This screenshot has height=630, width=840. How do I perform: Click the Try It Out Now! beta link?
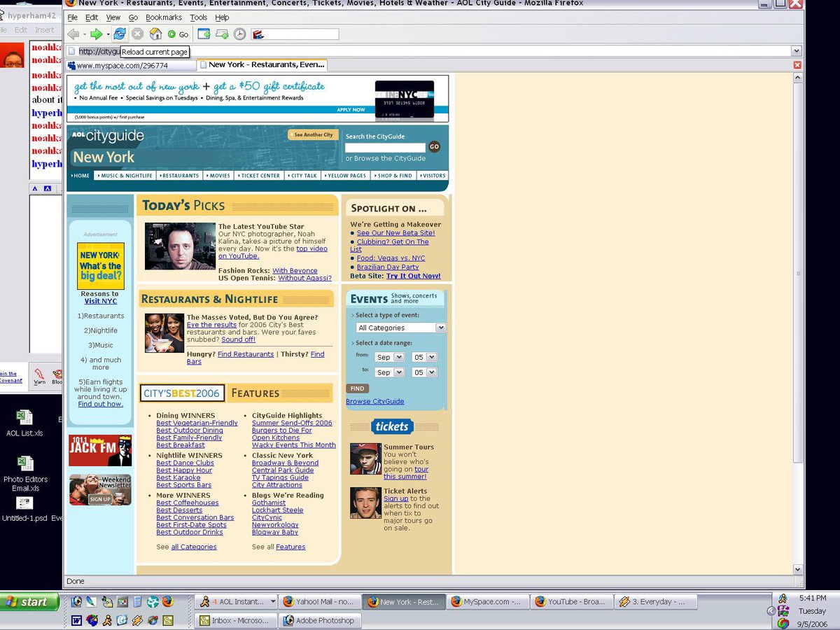(414, 276)
